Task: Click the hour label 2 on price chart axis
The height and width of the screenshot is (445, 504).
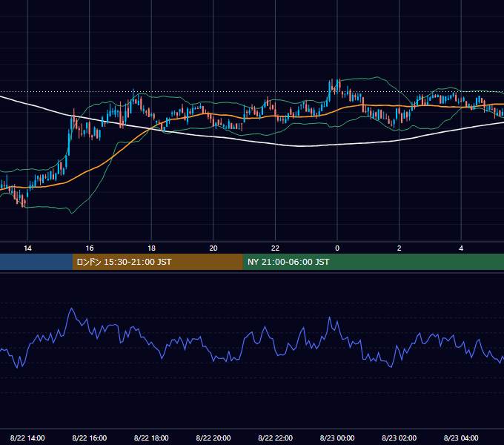Action: click(x=399, y=248)
